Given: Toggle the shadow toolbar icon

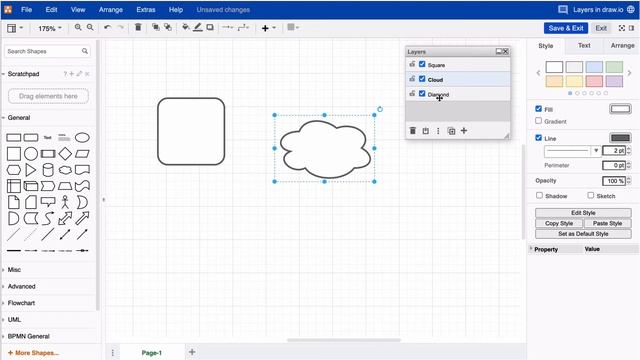Looking at the screenshot, I should (210, 27).
